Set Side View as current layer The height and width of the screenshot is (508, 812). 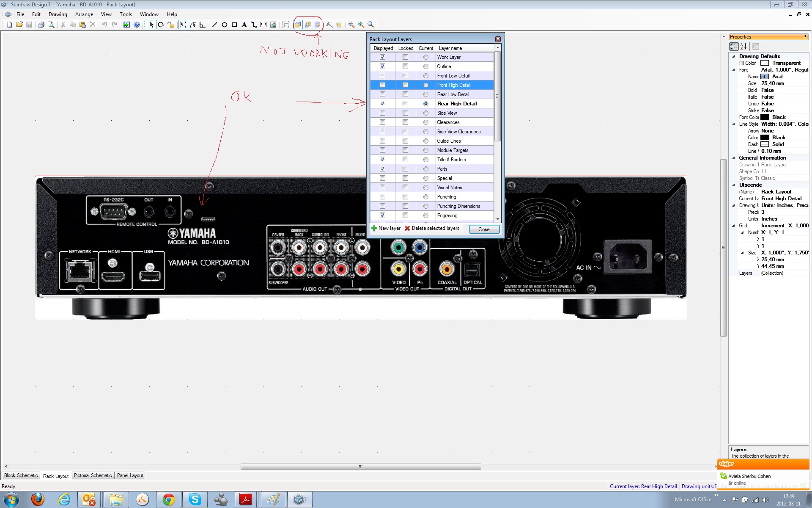(x=426, y=113)
